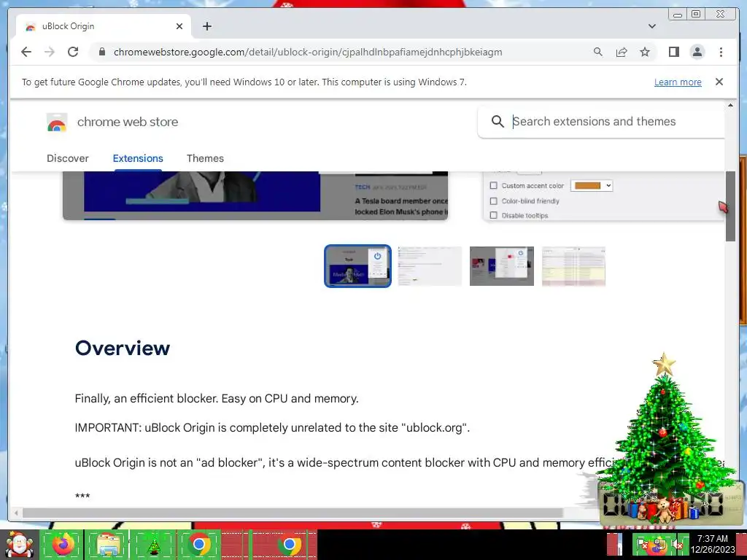747x560 pixels.
Task: Open the Chrome profile avatar
Action: pos(697,52)
